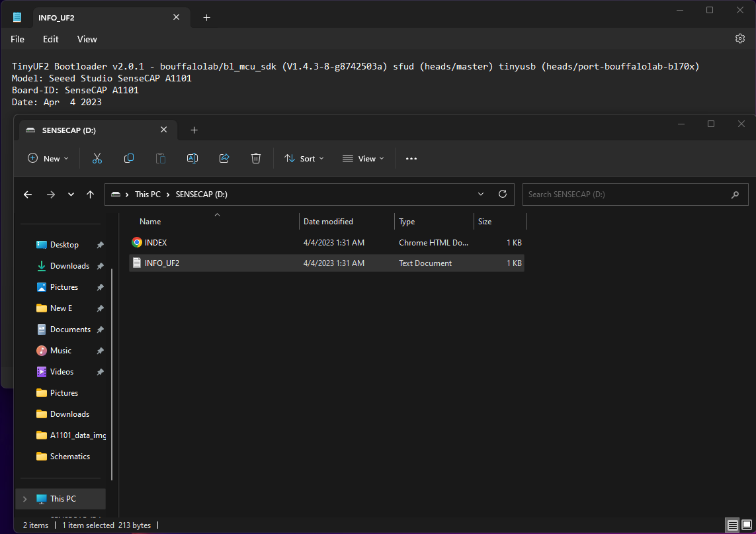756x534 pixels.
Task: Open the See more options button
Action: [411, 159]
